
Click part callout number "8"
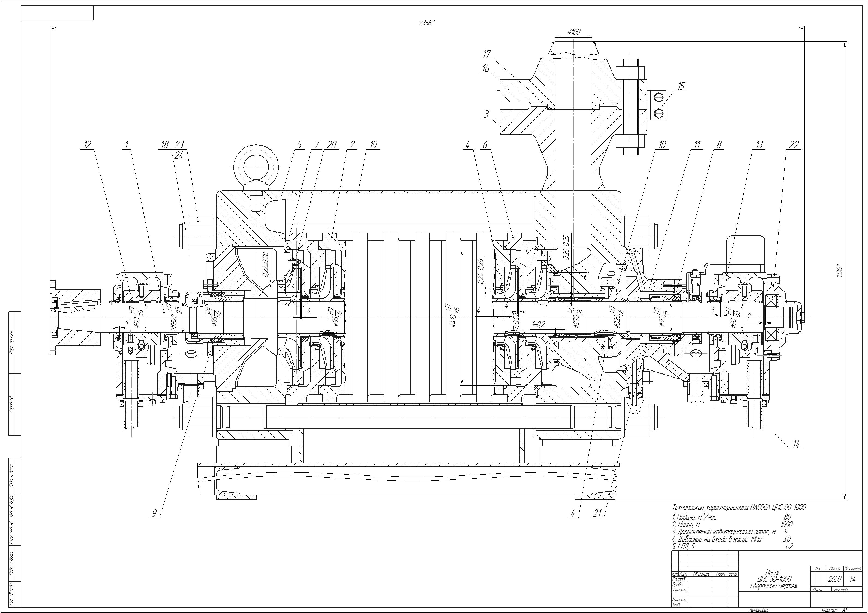[719, 145]
